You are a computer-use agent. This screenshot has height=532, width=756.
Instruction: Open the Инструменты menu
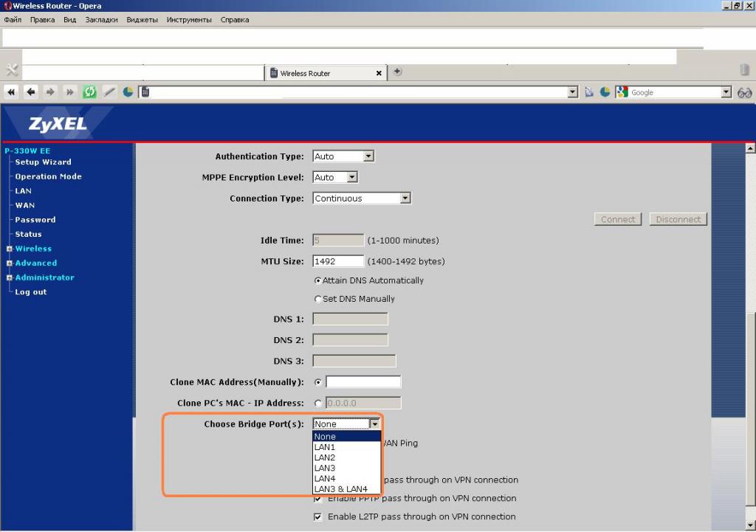[188, 20]
